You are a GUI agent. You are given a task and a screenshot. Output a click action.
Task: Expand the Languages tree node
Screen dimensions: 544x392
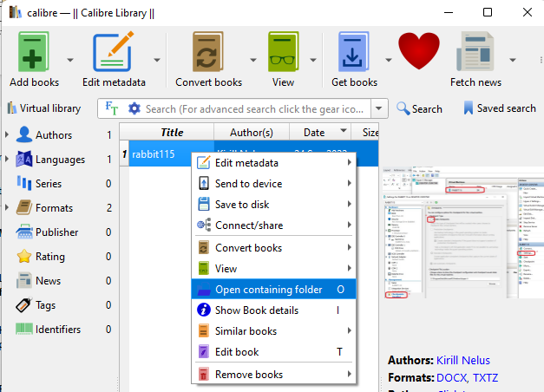pos(7,159)
